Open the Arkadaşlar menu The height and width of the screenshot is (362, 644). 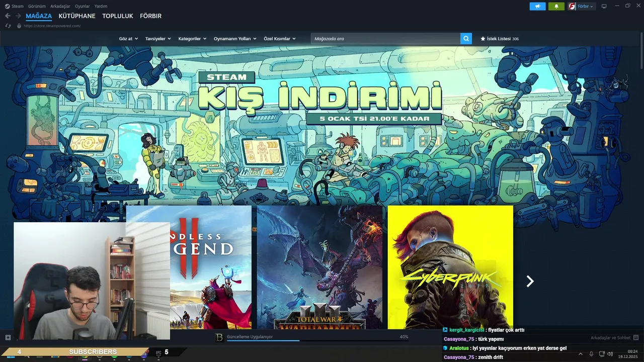pyautogui.click(x=60, y=7)
